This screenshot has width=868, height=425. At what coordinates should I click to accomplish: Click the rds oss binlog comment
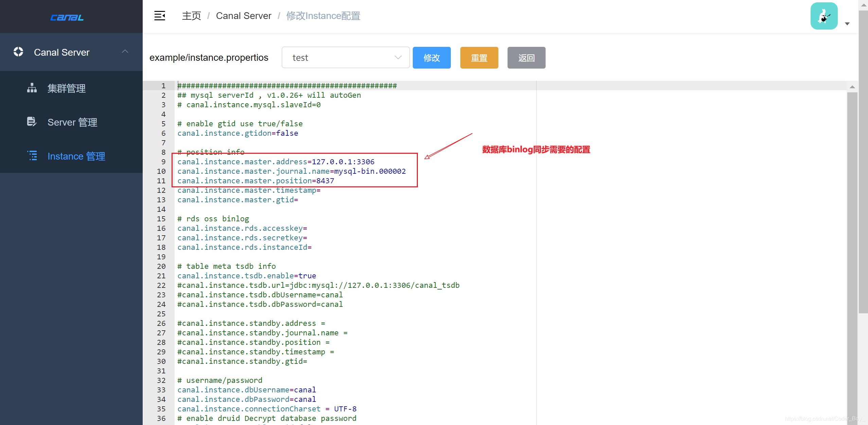pyautogui.click(x=213, y=219)
